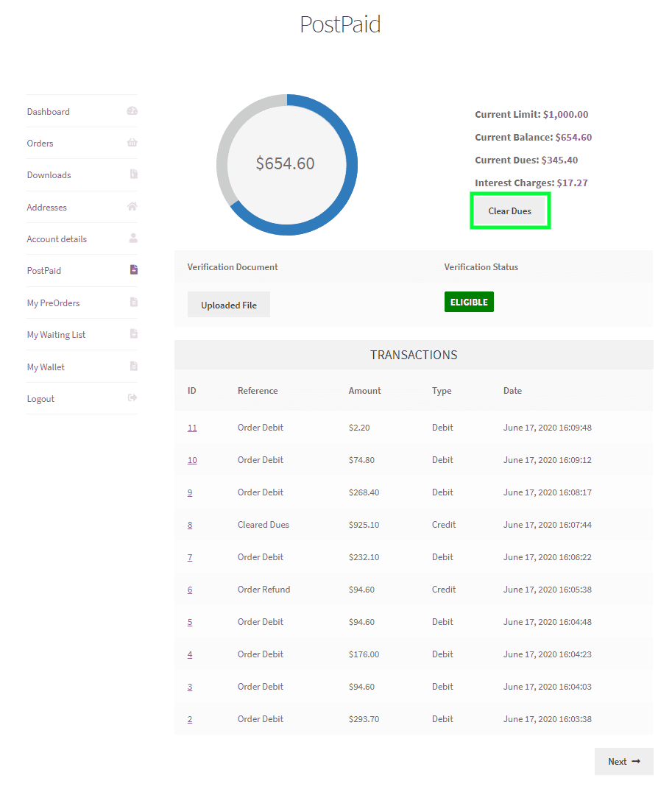Click the $232.10 amount cell
Screen dimensions: 672x792
[364, 557]
